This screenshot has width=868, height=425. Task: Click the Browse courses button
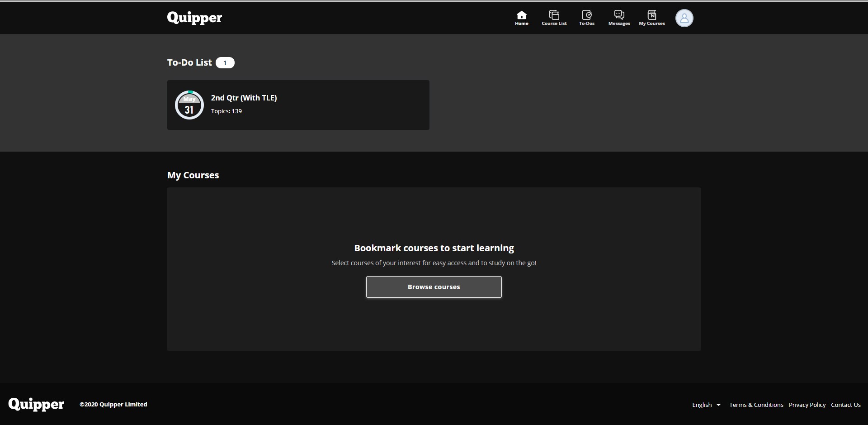[x=434, y=287]
